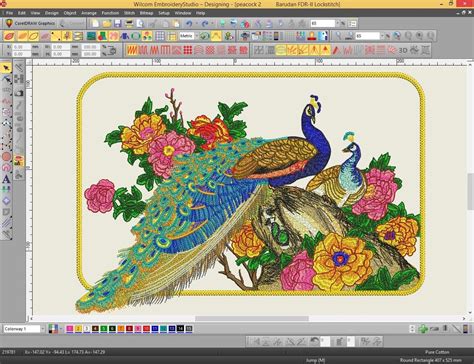474x364 pixels.
Task: Open Print Preview icon
Action: pyautogui.click(x=140, y=24)
